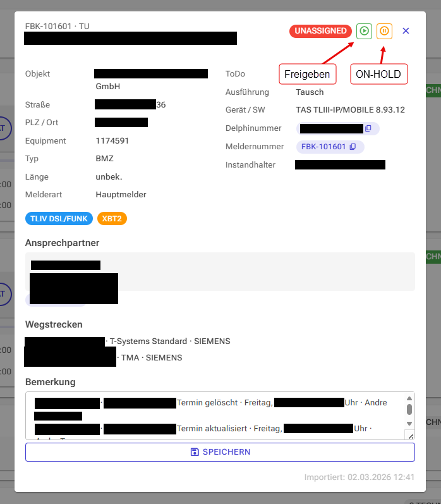Viewport: 441px width, 504px height.
Task: Click the green release play icon
Action: (364, 31)
